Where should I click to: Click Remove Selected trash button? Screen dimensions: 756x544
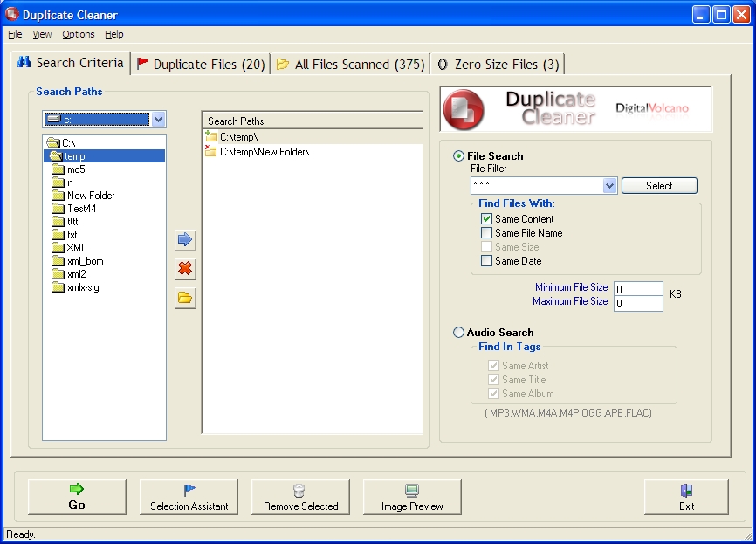[x=300, y=497]
